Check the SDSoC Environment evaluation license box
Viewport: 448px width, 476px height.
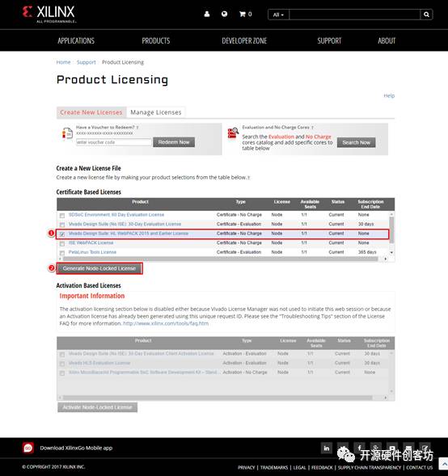tap(62, 216)
